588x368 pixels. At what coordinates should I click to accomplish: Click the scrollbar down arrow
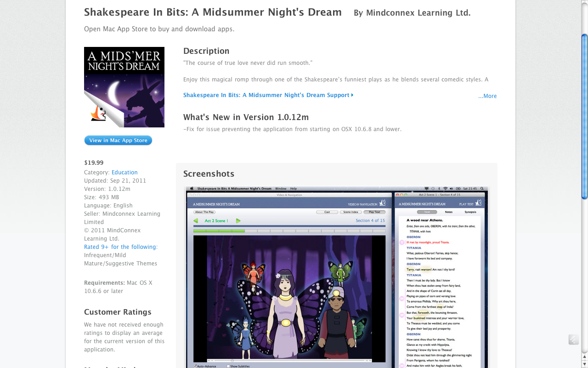point(584,364)
